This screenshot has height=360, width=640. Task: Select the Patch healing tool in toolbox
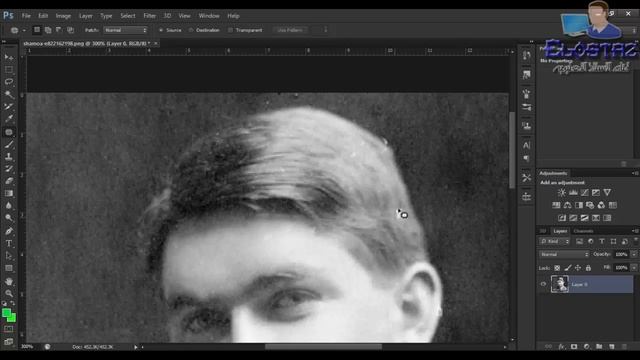tap(9, 132)
